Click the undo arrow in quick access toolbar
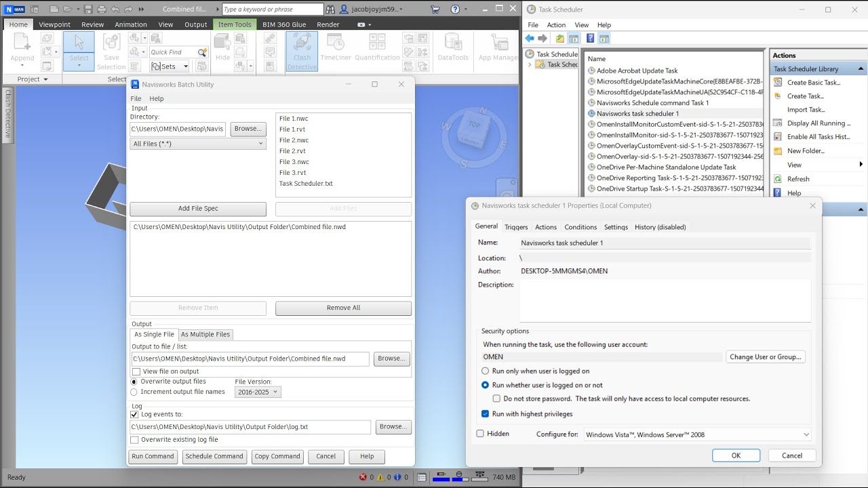The image size is (868, 488). click(114, 9)
